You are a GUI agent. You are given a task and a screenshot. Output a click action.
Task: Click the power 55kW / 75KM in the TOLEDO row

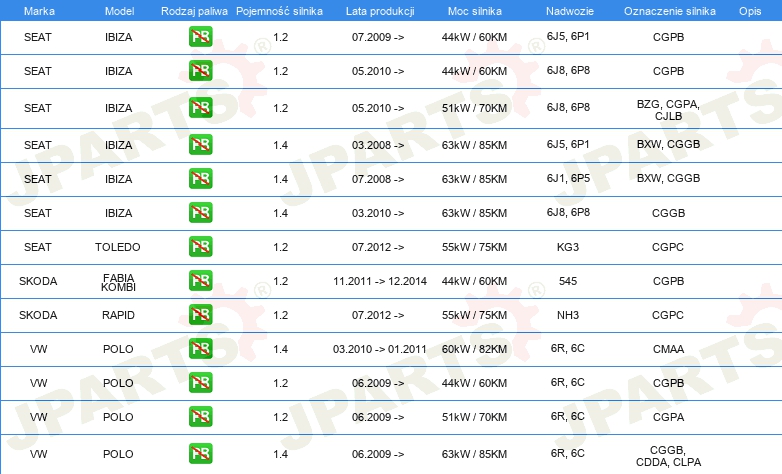click(x=474, y=247)
